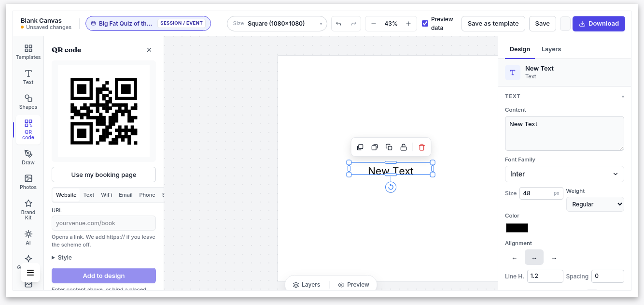Align text to the right

[x=554, y=258]
